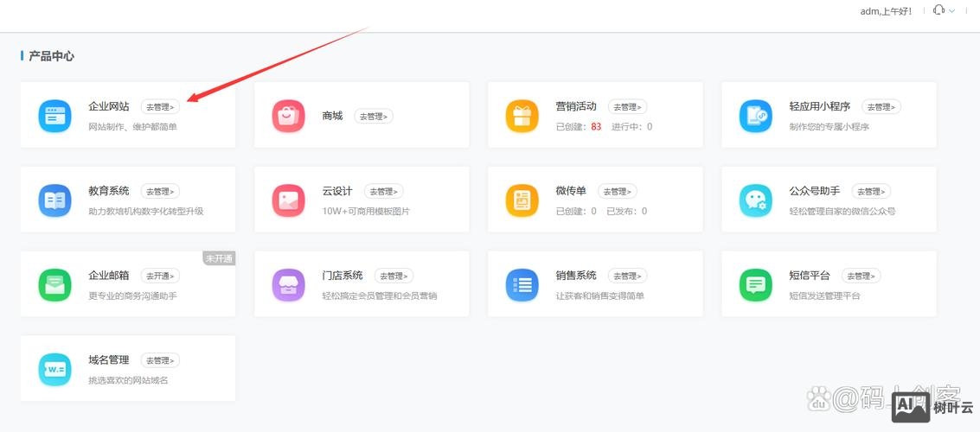The width and height of the screenshot is (980, 432).
Task: Click 去管理 button for 教育系统
Action: pos(160,191)
